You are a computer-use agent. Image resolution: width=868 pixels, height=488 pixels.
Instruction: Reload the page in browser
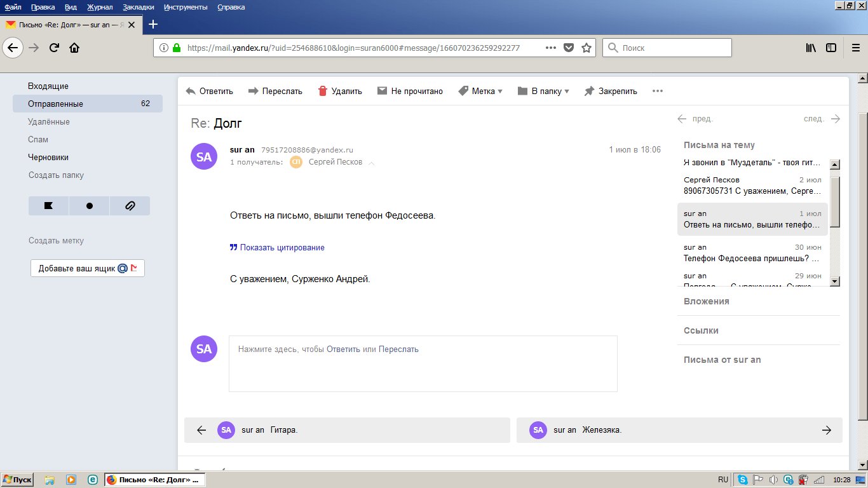pos(54,48)
